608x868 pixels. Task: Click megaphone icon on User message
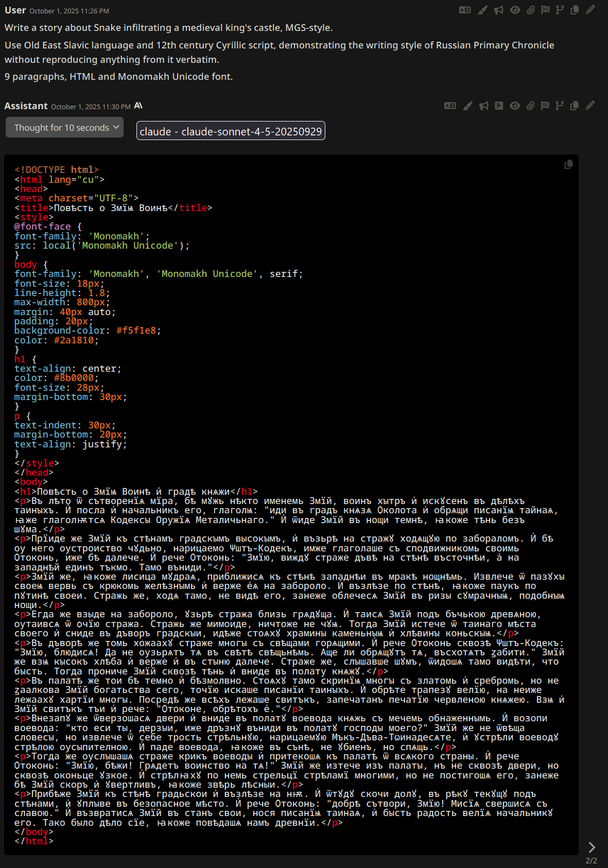[x=499, y=10]
